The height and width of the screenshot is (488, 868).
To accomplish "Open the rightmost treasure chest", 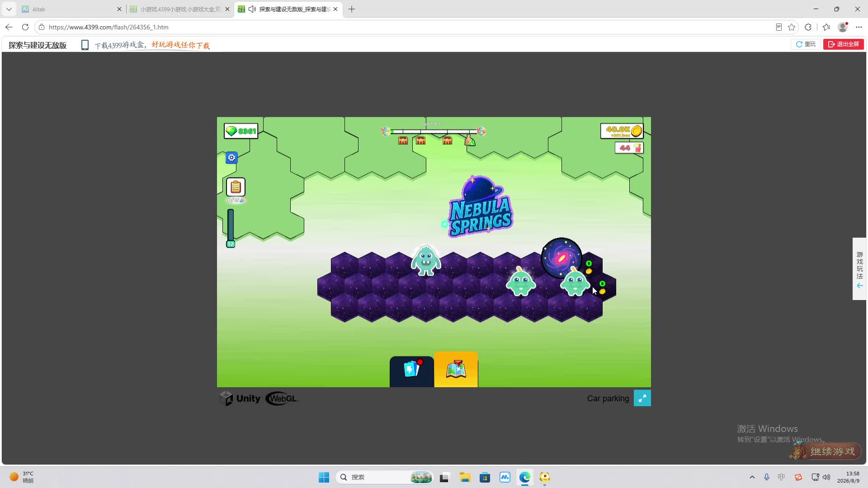I will click(x=447, y=141).
